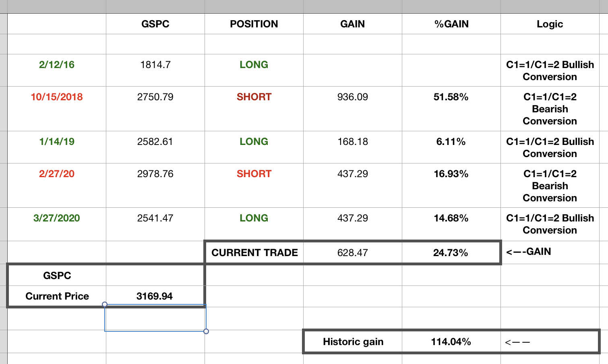Select Bearish Conversion logic in 2/27/20 row

click(x=550, y=186)
